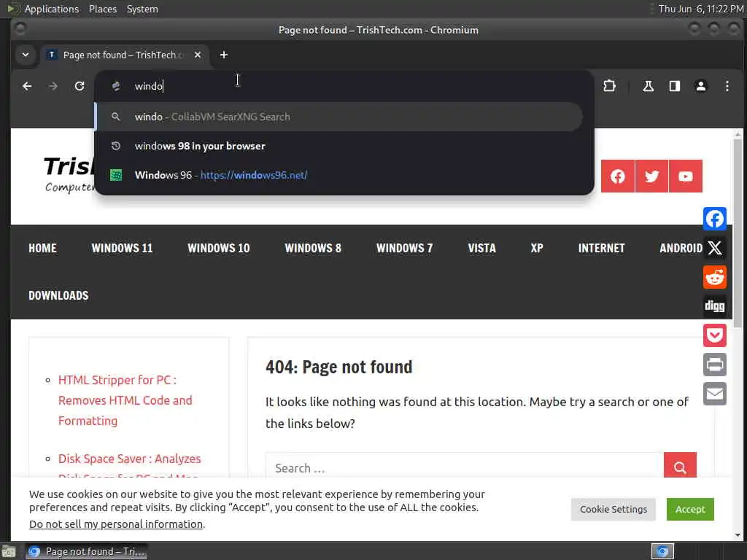Go back to the previous page

pyautogui.click(x=27, y=86)
